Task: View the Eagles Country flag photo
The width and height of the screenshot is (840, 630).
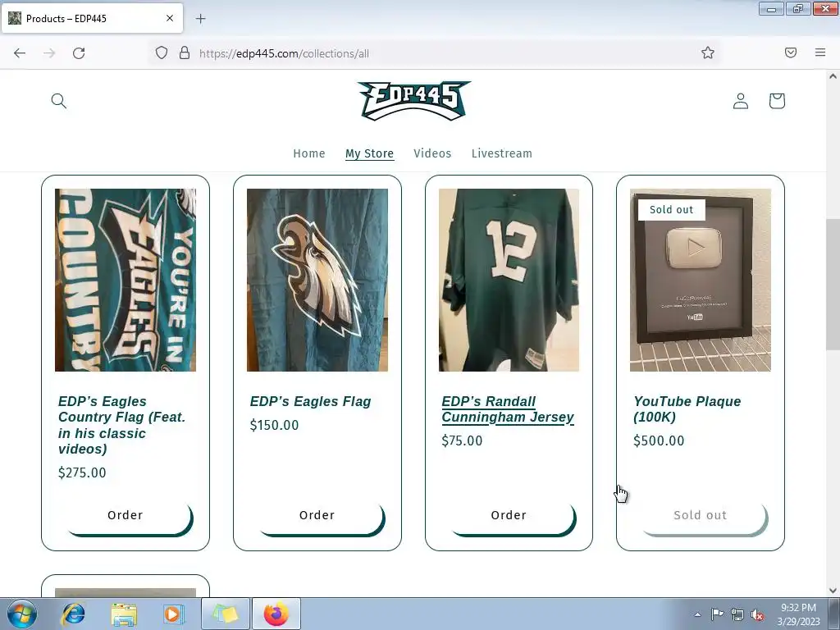Action: pos(126,280)
